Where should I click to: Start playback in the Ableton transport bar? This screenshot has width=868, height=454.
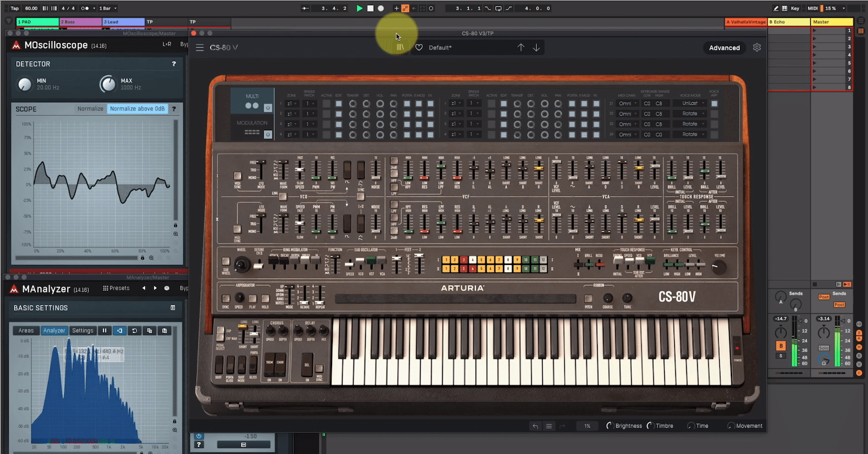tap(359, 9)
